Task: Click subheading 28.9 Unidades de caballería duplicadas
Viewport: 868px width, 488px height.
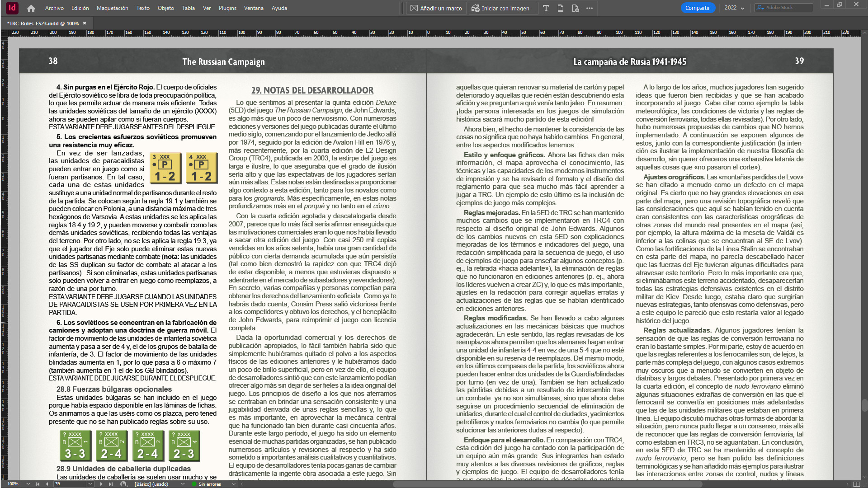Action: [x=123, y=469]
